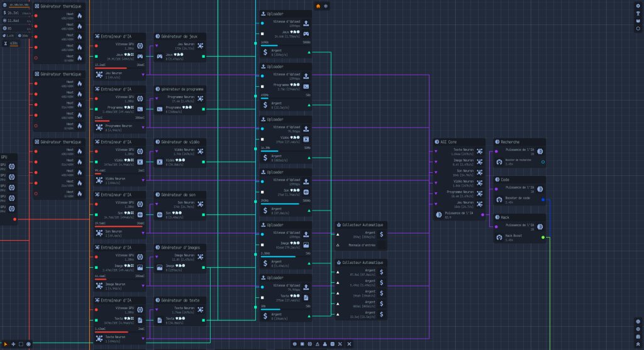Select the cursor pointer tool at bottom-left
Viewport: 644px width, 350px height.
[x=6, y=344]
